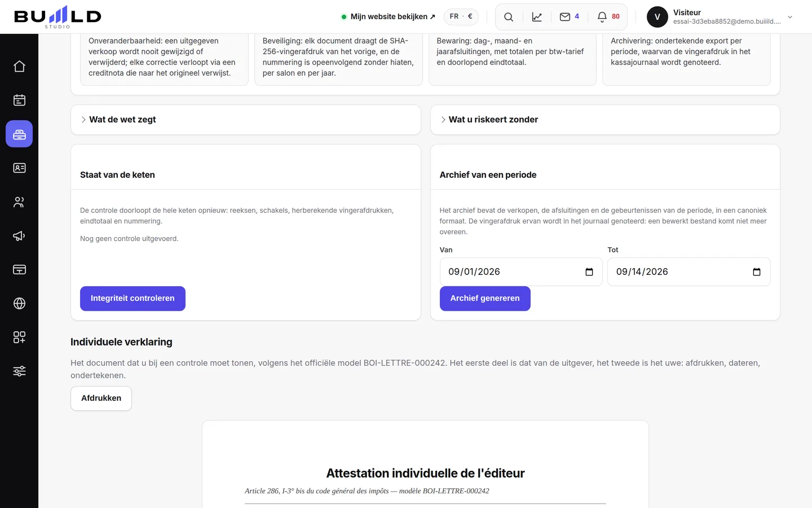
Task: Click 'Nog geen controle uitgevoerd.' text
Action: 129,239
